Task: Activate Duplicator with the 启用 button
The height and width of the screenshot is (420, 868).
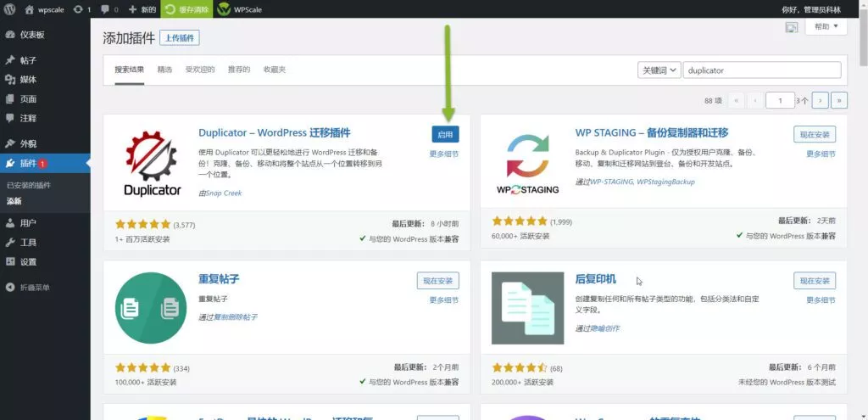Action: [445, 134]
